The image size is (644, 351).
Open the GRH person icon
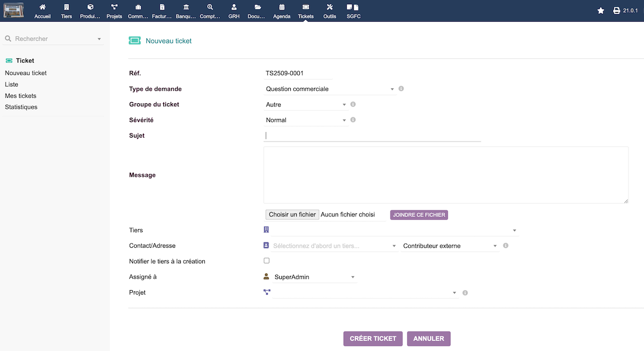234,7
